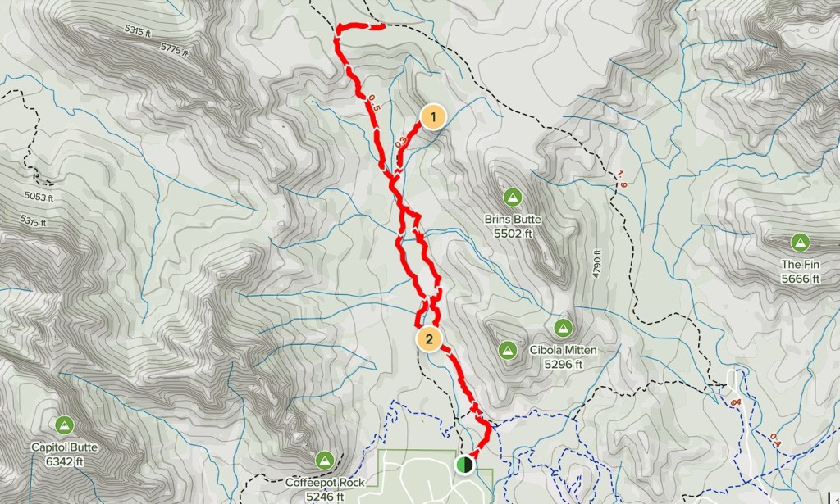
Task: Click the Brins Butte peak icon
Action: pyautogui.click(x=513, y=198)
